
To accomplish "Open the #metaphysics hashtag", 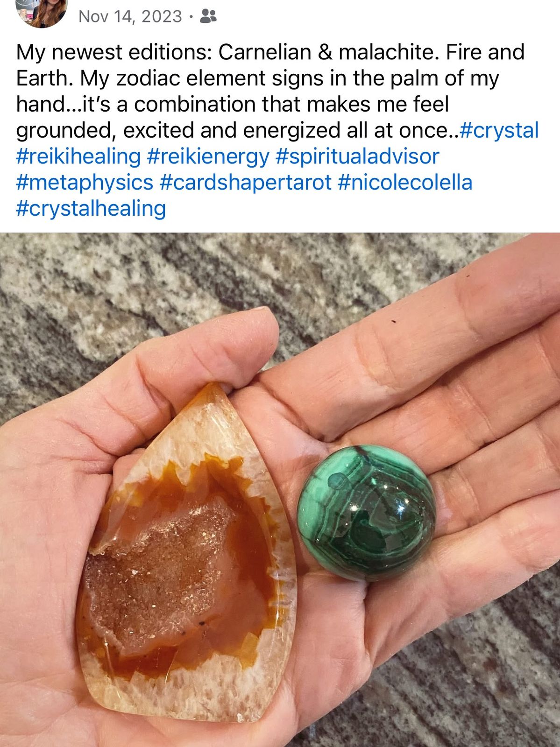I will click(85, 183).
